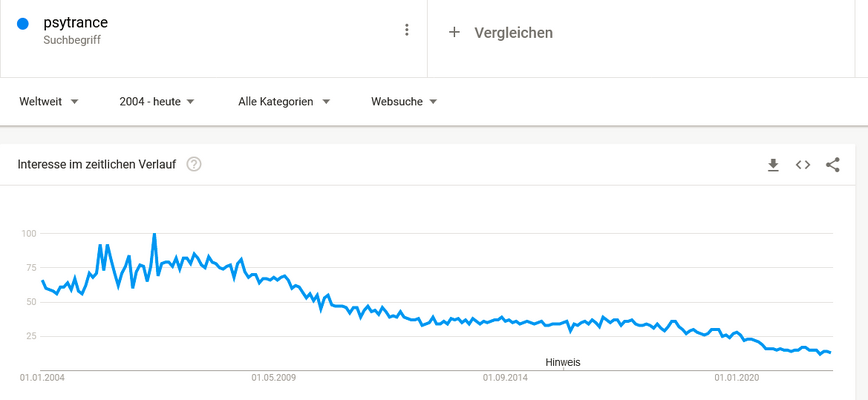This screenshot has height=400, width=868.
Task: Open the embed code icon
Action: point(803,165)
